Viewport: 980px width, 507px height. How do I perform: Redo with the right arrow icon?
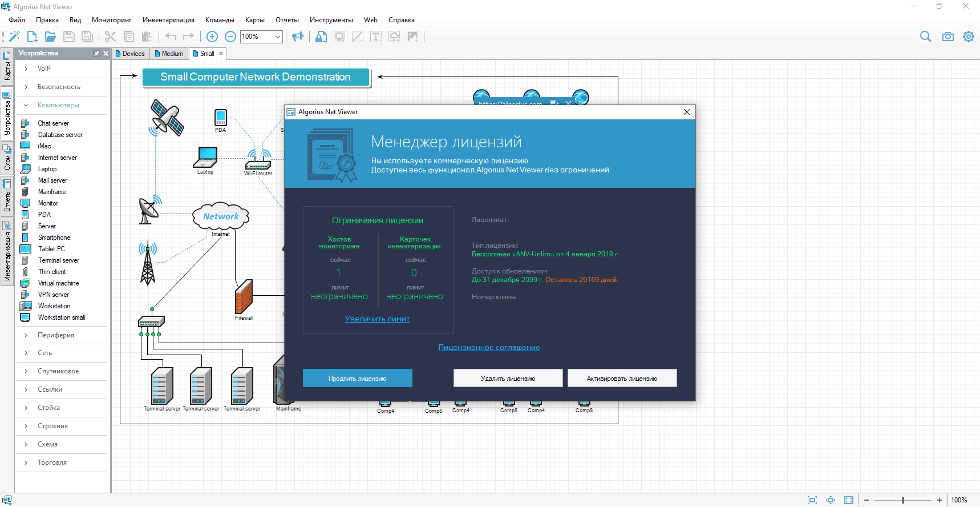189,37
